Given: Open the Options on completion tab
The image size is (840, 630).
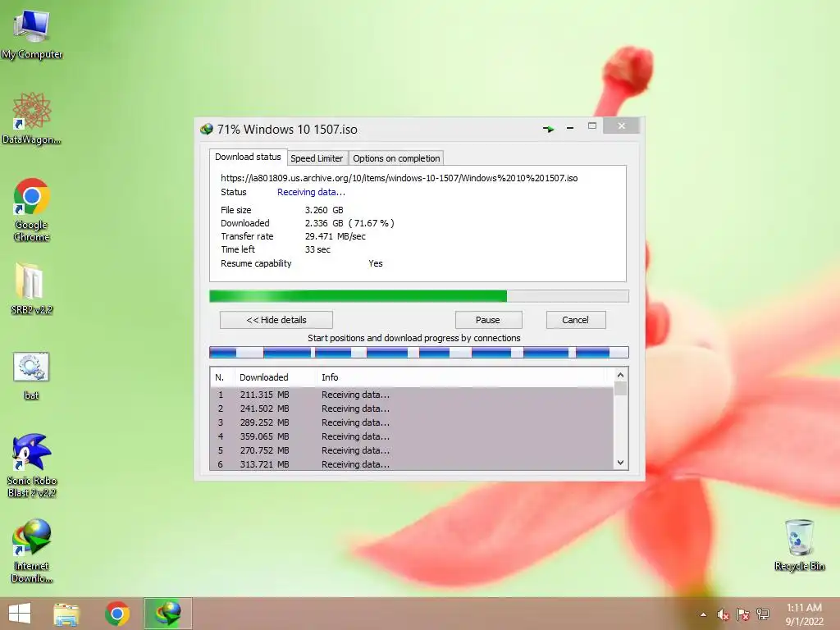Looking at the screenshot, I should (x=396, y=158).
